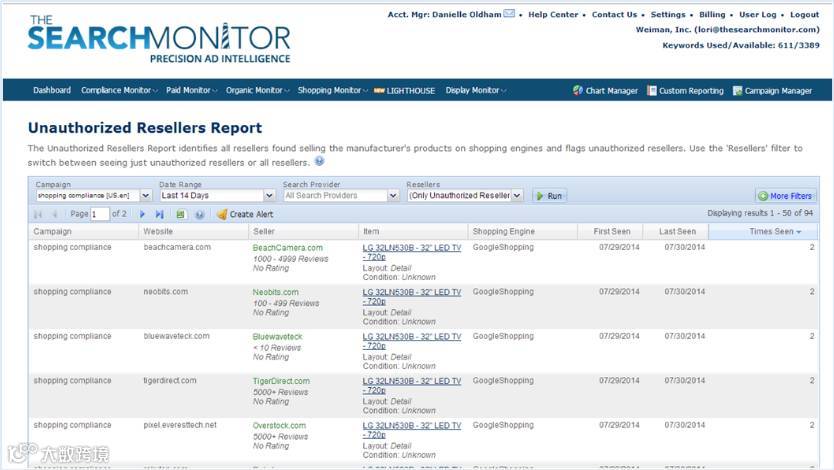This screenshot has width=834, height=470.
Task: Open the Resellers filter dropdown
Action: click(x=517, y=196)
